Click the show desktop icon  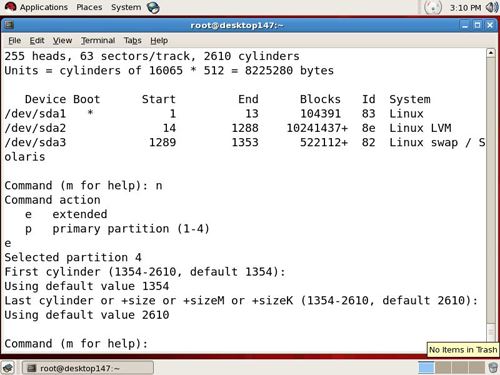coord(8,368)
